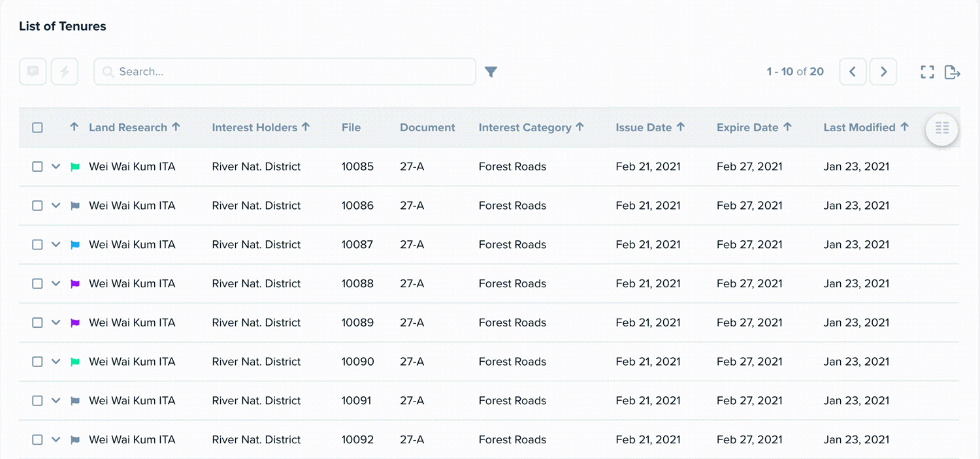Check the row for file 10091
980x459 pixels.
37,401
